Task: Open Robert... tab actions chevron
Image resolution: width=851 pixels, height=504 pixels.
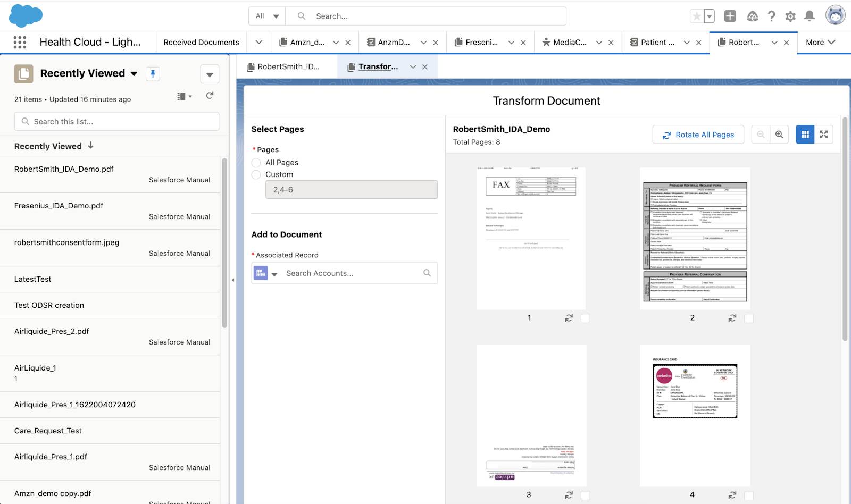Action: 774,43
